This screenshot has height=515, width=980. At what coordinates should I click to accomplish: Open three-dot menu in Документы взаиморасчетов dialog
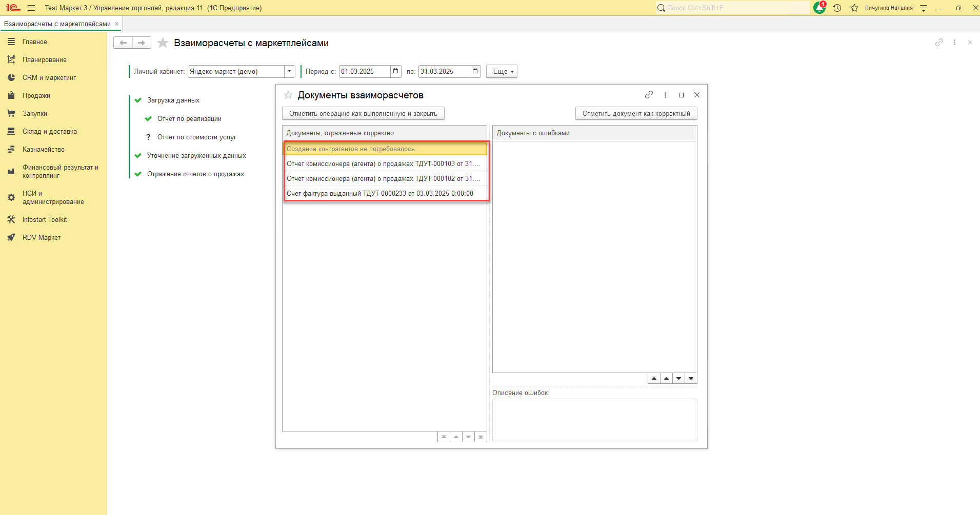pos(665,95)
